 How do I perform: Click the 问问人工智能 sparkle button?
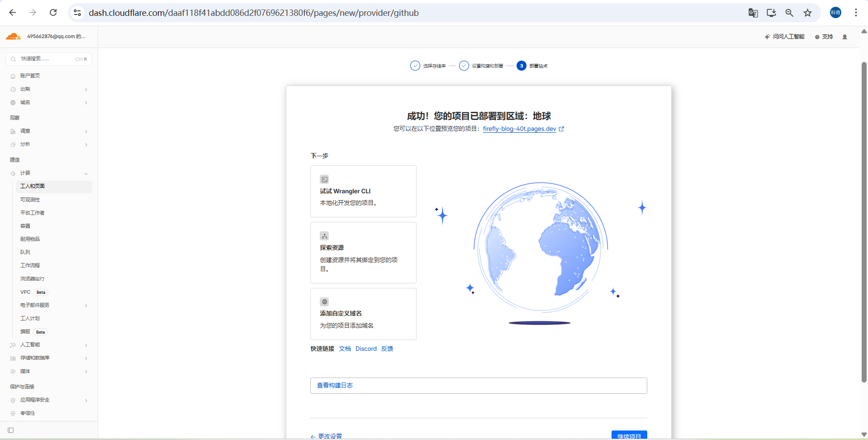pyautogui.click(x=784, y=37)
